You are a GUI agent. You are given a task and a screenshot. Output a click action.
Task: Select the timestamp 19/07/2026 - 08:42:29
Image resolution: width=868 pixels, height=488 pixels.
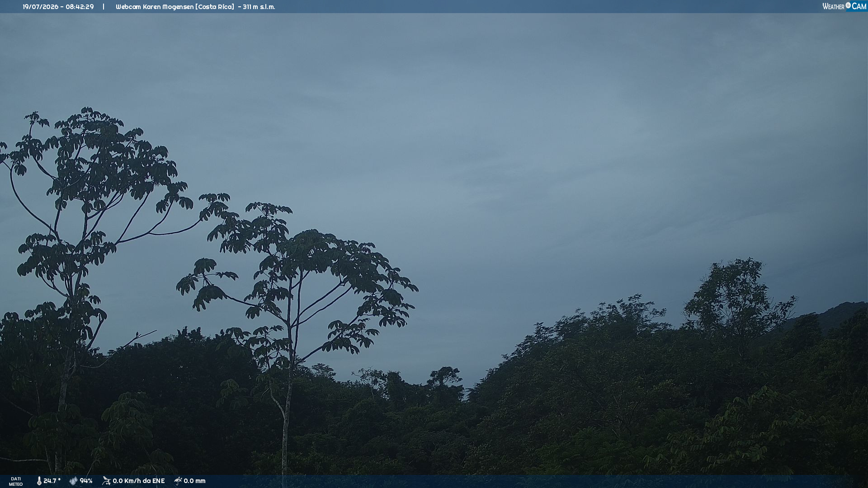point(58,7)
